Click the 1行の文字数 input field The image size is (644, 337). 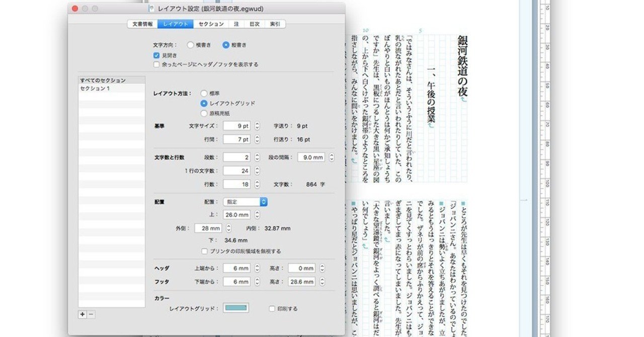[237, 171]
